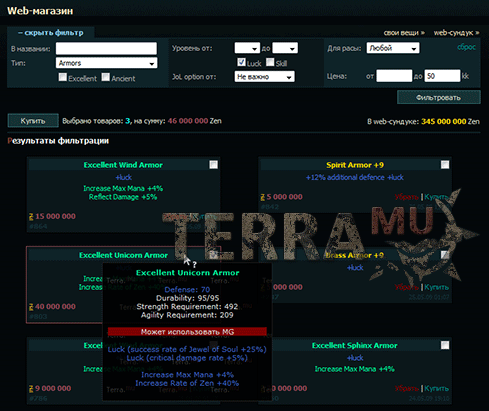The image size is (489, 411).
Task: Click the minimum price 'от' input
Action: click(394, 76)
